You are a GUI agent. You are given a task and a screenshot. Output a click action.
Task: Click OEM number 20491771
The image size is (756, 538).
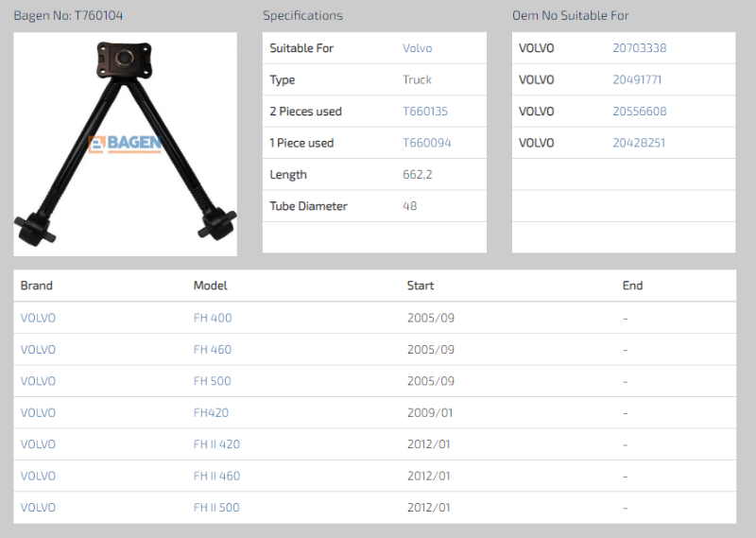coord(637,79)
